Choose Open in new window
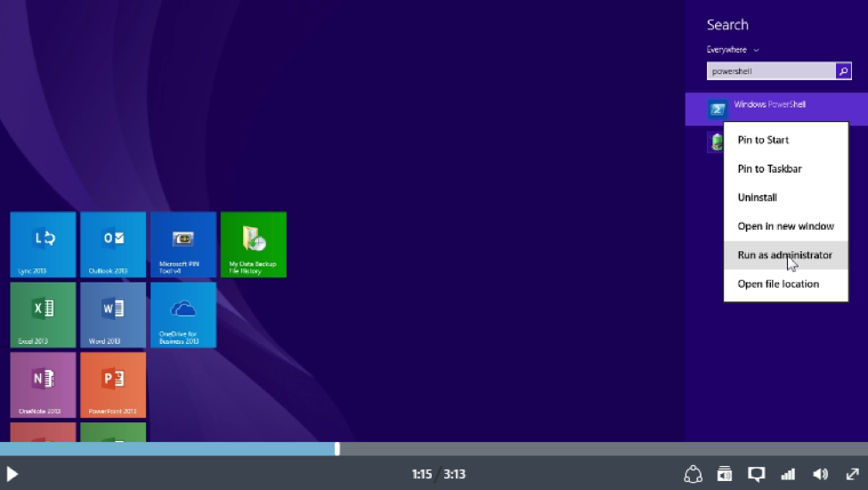This screenshot has width=868, height=490. (x=785, y=226)
